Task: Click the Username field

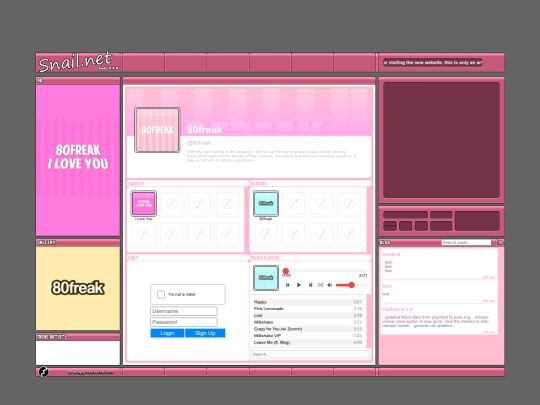Action: click(184, 311)
